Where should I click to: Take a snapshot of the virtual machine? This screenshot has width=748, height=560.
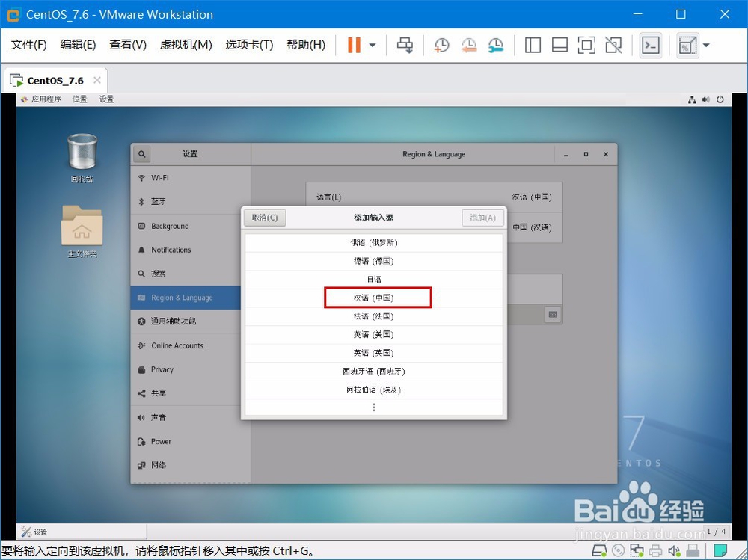(442, 46)
